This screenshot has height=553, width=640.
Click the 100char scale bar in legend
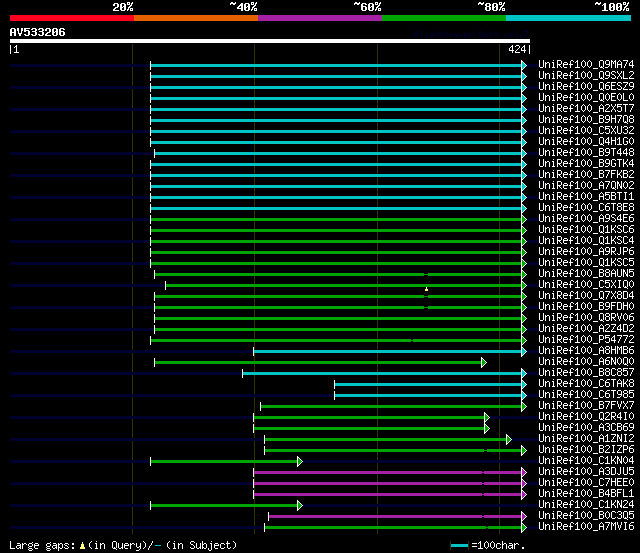point(459,546)
